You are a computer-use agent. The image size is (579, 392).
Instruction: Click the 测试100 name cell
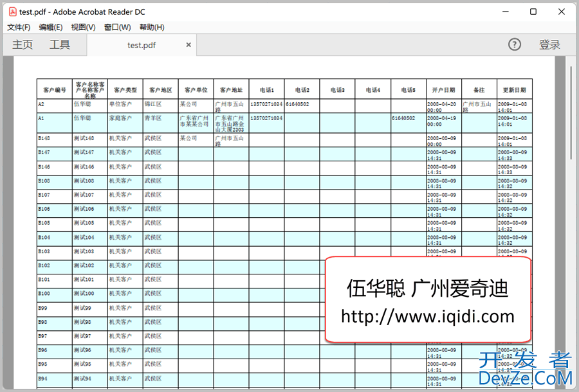point(90,295)
